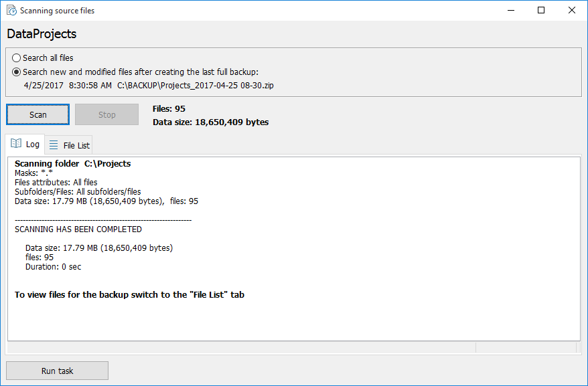Image resolution: width=588 pixels, height=386 pixels.
Task: Click the Data size line ending with files: 95
Action: (106, 201)
